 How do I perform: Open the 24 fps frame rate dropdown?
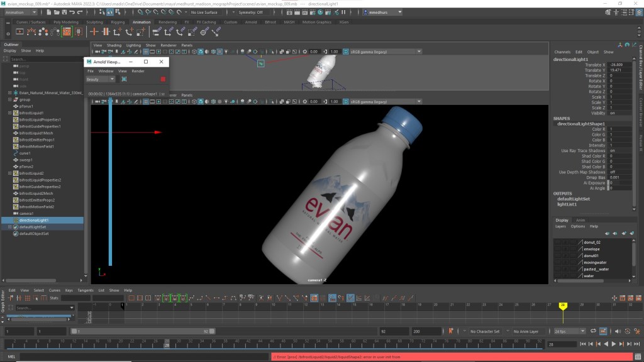(x=570, y=331)
